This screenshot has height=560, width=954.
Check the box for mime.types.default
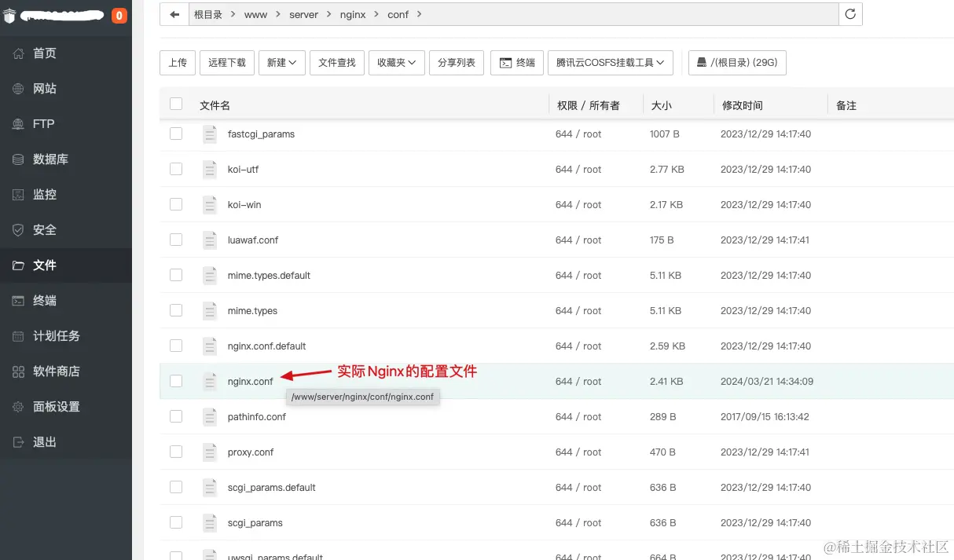coord(176,275)
